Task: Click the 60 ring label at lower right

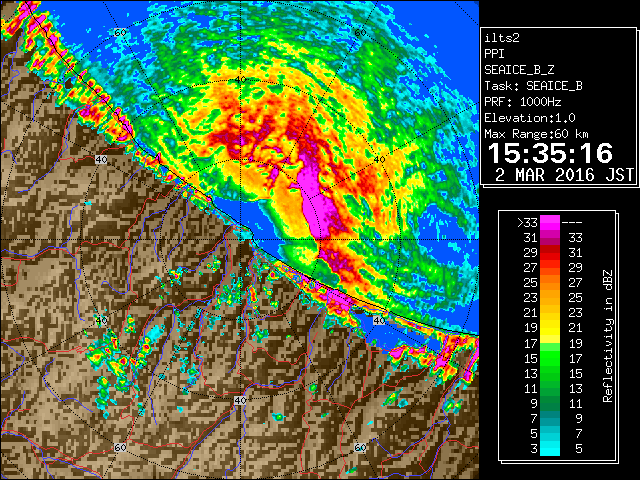Action: tap(360, 448)
